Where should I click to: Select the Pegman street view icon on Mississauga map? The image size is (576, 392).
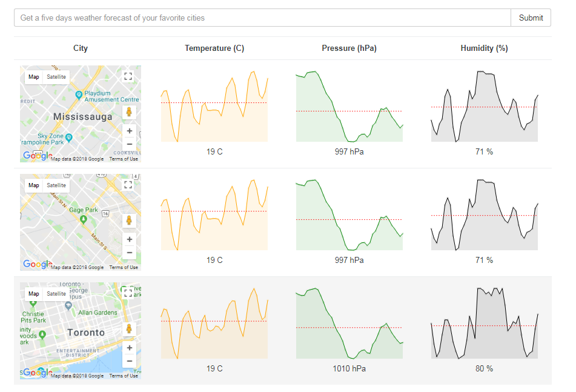pos(129,111)
